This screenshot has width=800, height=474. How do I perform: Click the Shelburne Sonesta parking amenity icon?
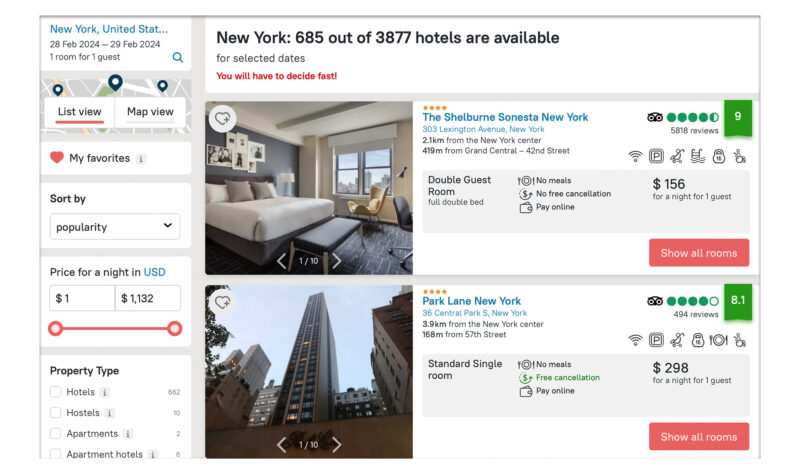pyautogui.click(x=656, y=156)
